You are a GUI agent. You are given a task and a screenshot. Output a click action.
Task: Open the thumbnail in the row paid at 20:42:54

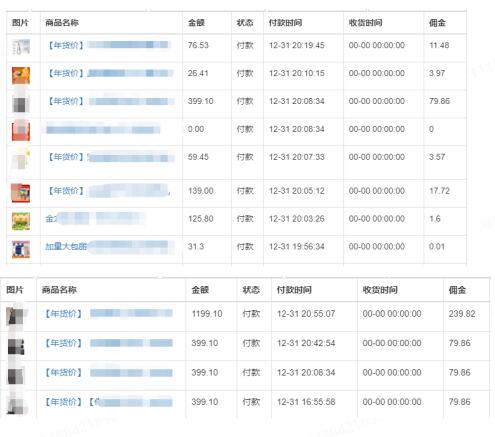16,346
